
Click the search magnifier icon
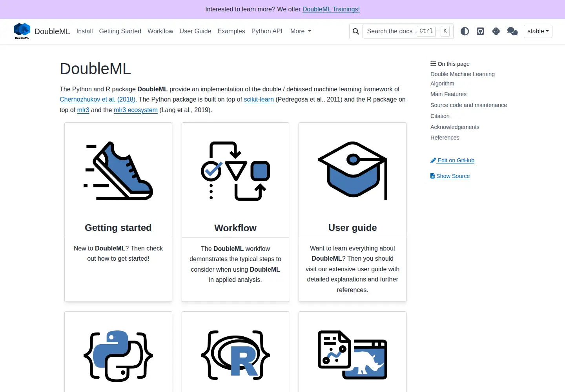[x=356, y=31]
